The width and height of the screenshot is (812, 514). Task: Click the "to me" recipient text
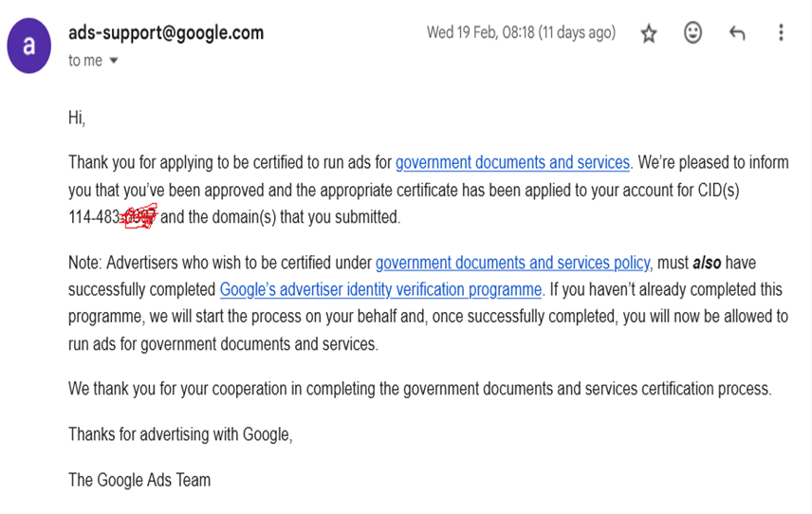(x=85, y=61)
